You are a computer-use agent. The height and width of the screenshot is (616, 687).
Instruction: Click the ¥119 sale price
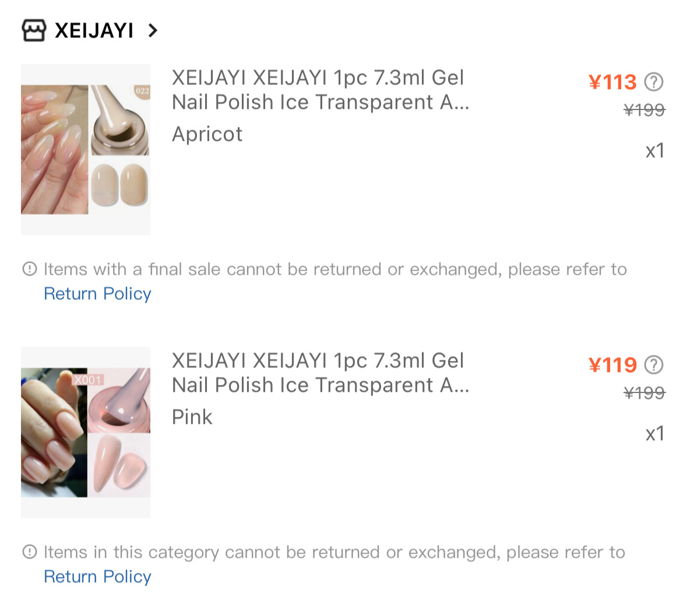(612, 365)
